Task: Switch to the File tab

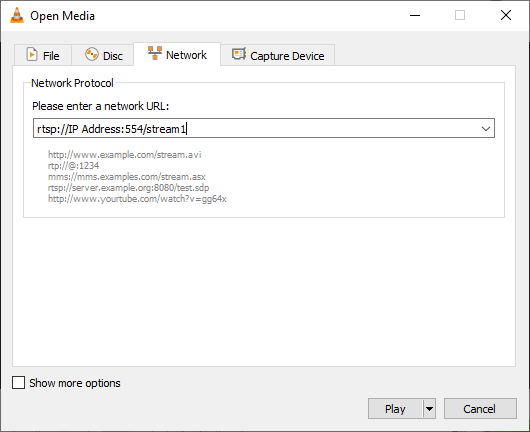Action: [43, 55]
